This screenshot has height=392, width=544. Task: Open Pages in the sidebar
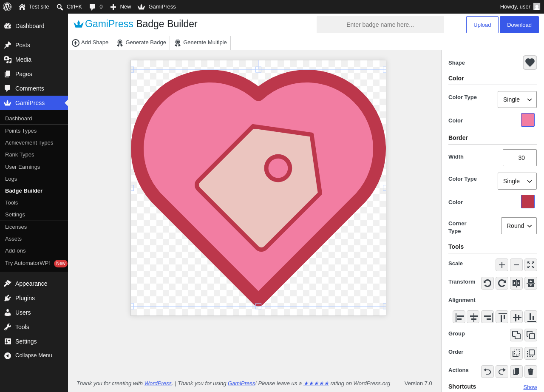[34, 74]
